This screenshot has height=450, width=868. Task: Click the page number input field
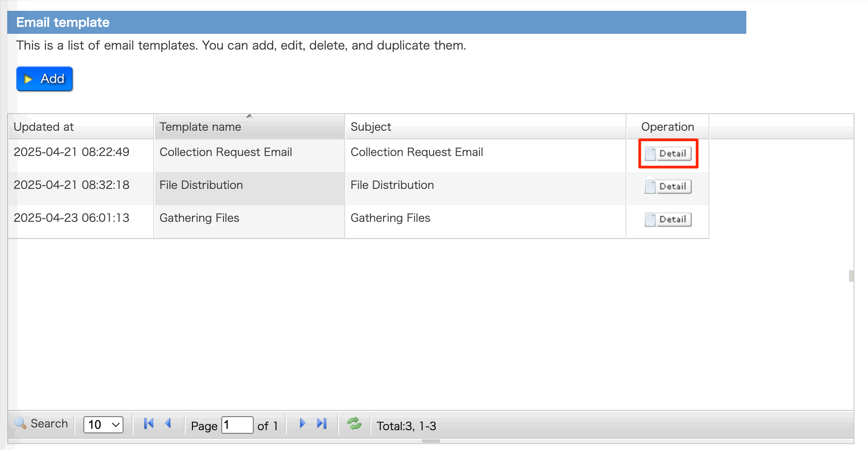click(237, 425)
